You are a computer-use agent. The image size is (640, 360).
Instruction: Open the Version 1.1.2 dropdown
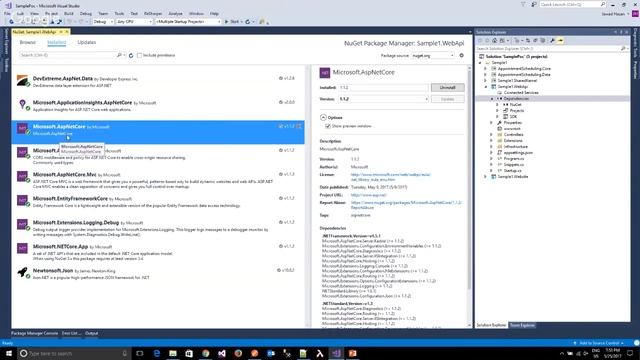click(383, 99)
